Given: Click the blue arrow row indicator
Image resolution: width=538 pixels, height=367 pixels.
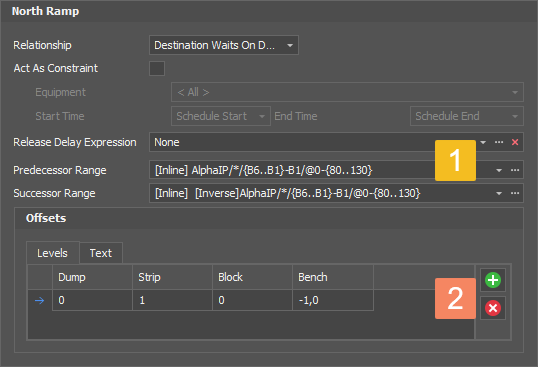Looking at the screenshot, I should click(39, 300).
